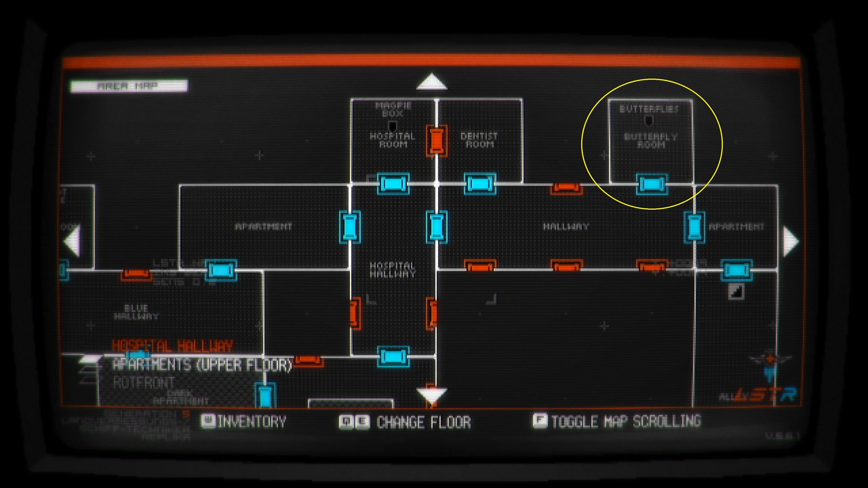Screen dimensions: 868x488
Task: Select Rotfront in the floor list
Action: (144, 383)
